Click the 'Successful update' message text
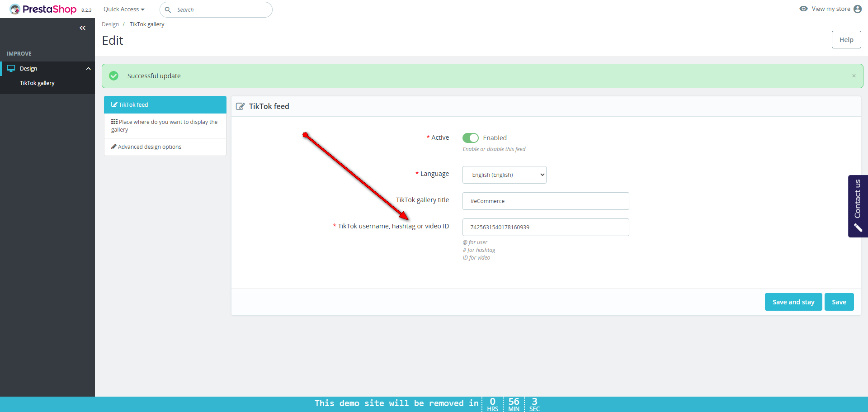The image size is (868, 412). pyautogui.click(x=154, y=76)
